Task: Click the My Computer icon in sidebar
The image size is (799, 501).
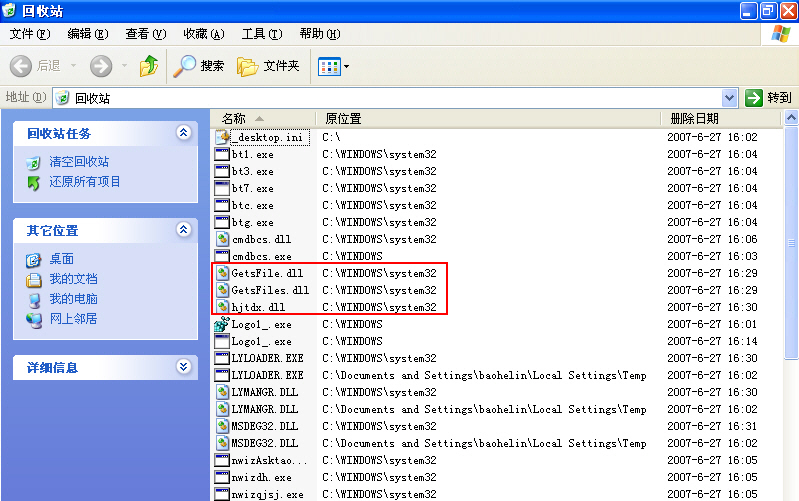Action: click(34, 300)
